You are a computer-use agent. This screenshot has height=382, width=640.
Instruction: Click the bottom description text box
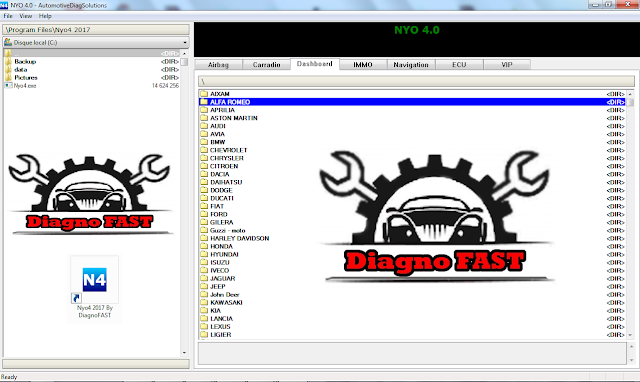click(x=412, y=353)
